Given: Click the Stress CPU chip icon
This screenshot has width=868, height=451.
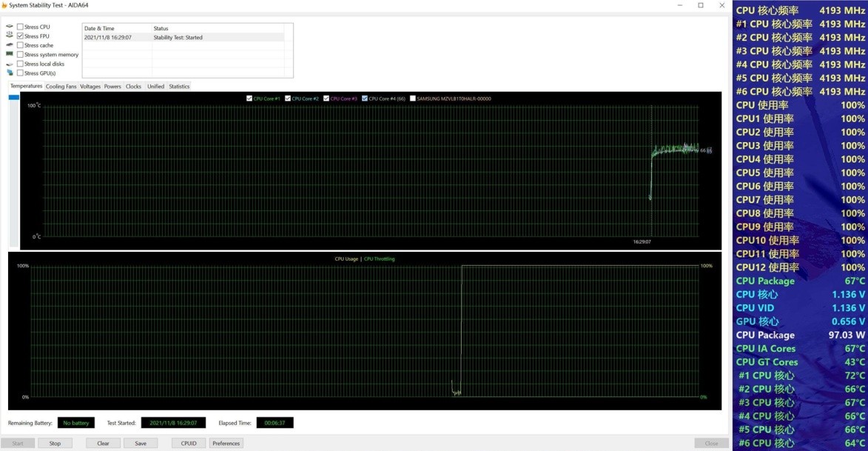Looking at the screenshot, I should [x=10, y=26].
